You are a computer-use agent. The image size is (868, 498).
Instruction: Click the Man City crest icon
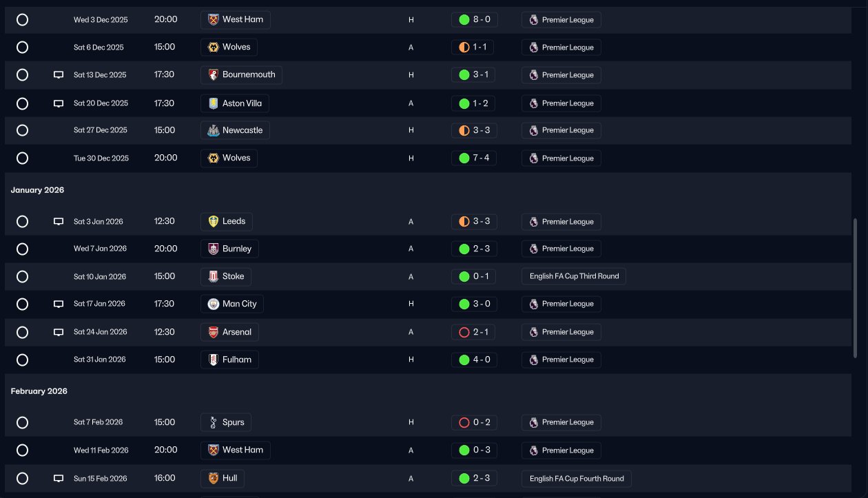pos(213,304)
